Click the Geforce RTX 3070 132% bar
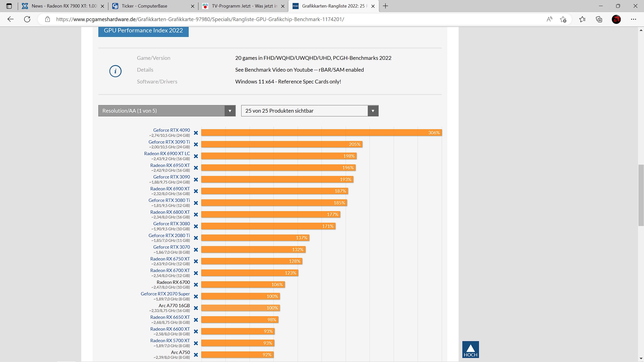The height and width of the screenshot is (362, 644). 253,249
